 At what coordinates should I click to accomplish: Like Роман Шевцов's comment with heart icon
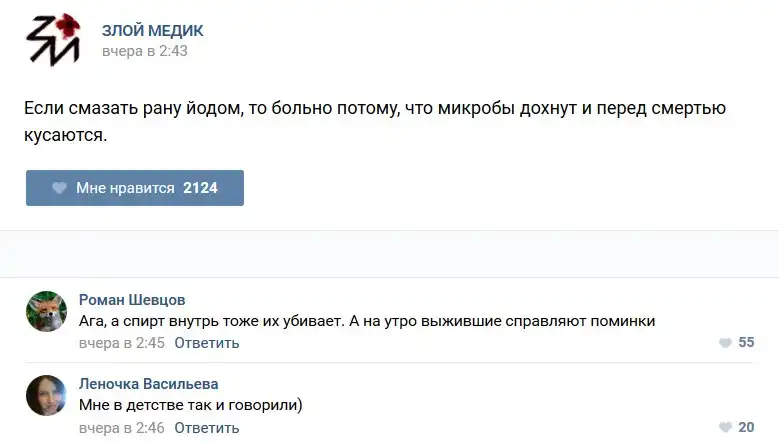point(725,343)
